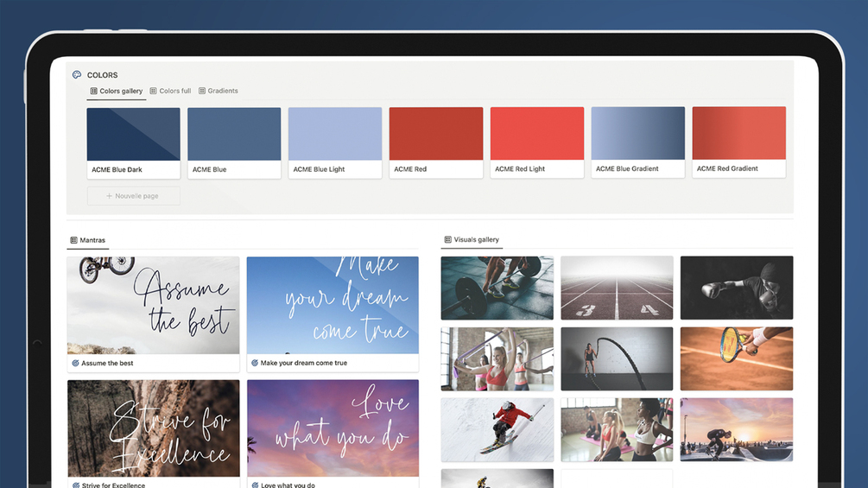Open the skateboarder at sunset photo
This screenshot has height=488, width=868.
coord(737,429)
